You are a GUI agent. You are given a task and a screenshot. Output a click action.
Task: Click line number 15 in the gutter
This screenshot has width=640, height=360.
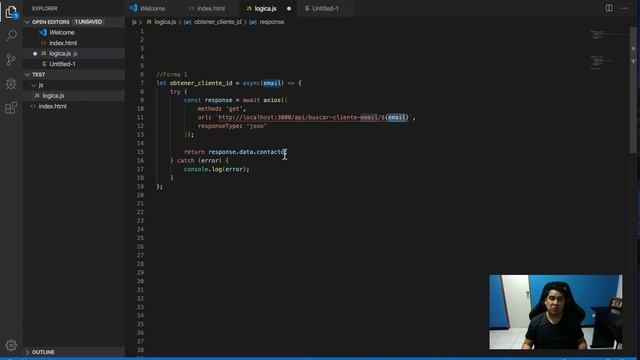coord(140,152)
